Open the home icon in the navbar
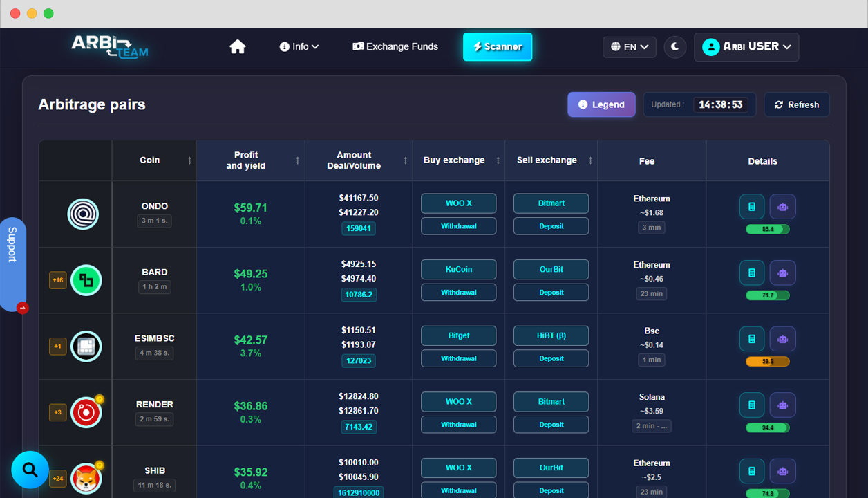The width and height of the screenshot is (868, 498). click(238, 46)
